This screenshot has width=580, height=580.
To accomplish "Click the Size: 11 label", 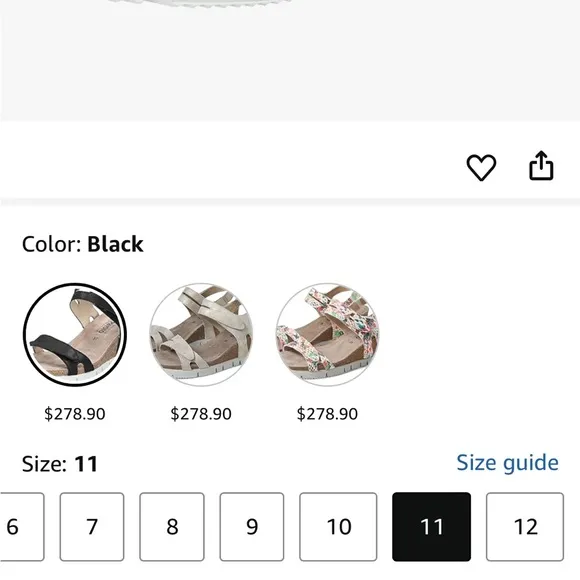I will tap(60, 464).
